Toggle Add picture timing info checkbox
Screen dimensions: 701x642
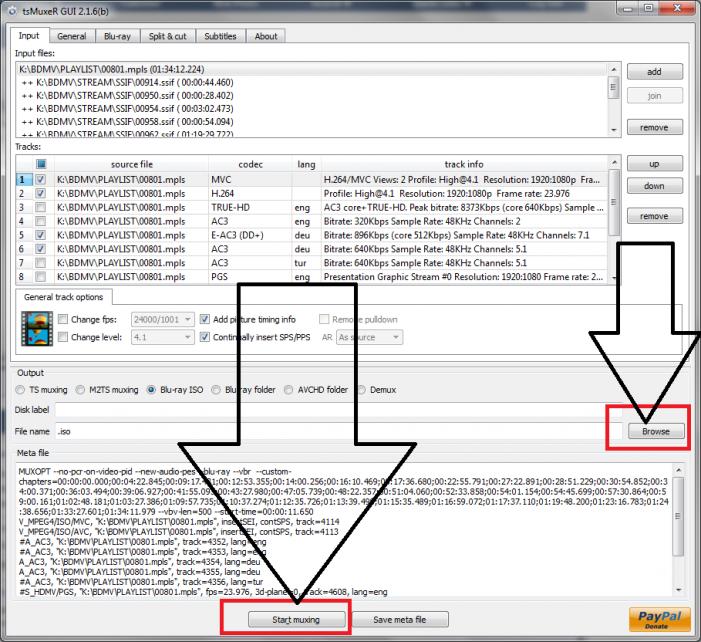[x=205, y=319]
